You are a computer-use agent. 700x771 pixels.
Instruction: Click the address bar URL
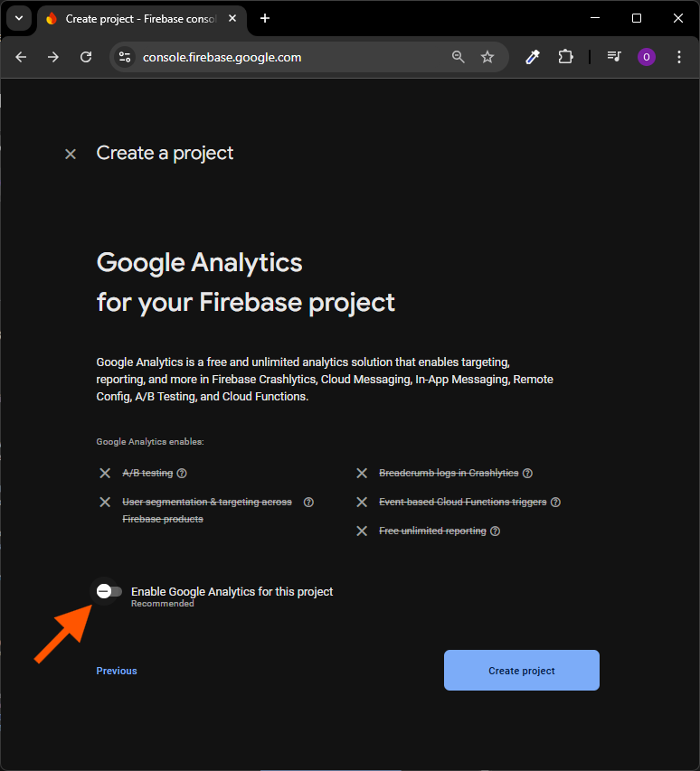(222, 58)
